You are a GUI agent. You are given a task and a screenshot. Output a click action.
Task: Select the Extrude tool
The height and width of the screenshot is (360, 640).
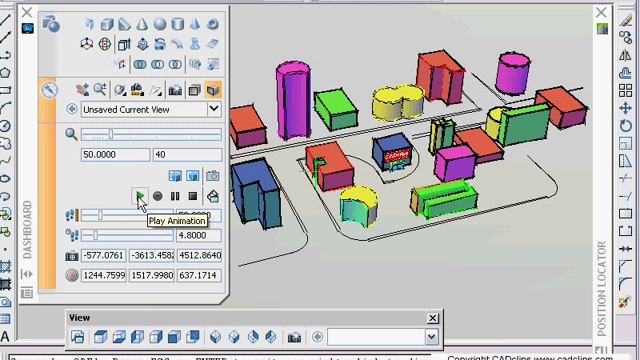[124, 44]
